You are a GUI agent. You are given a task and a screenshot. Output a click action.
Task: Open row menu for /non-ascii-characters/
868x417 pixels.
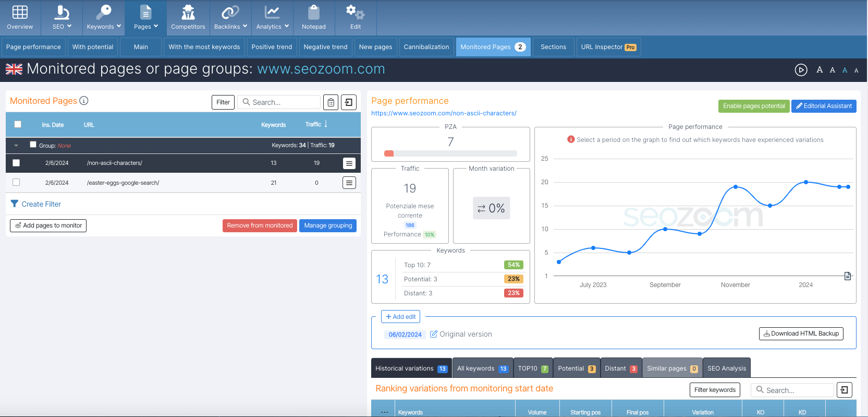coord(349,163)
